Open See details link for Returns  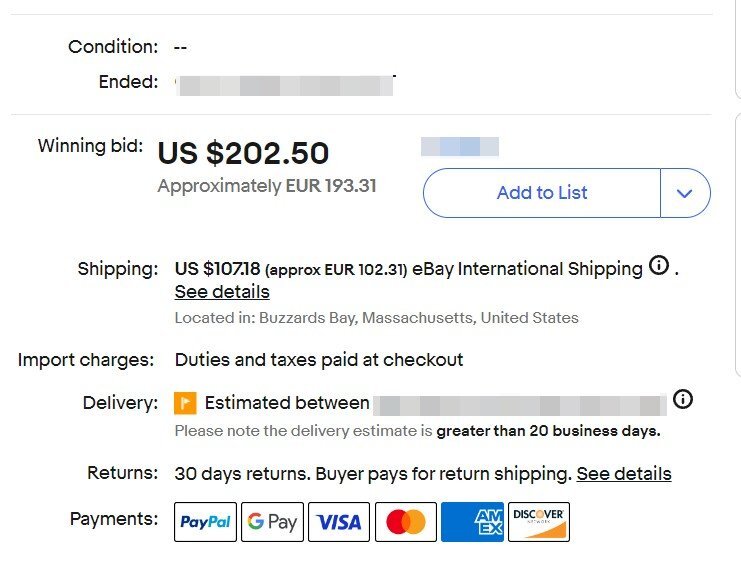(x=624, y=473)
